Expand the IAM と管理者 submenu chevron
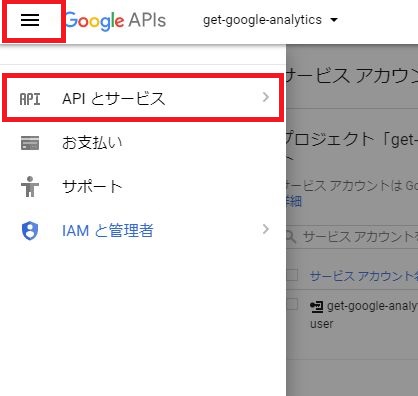Image resolution: width=418 pixels, height=396 pixels. click(x=266, y=229)
